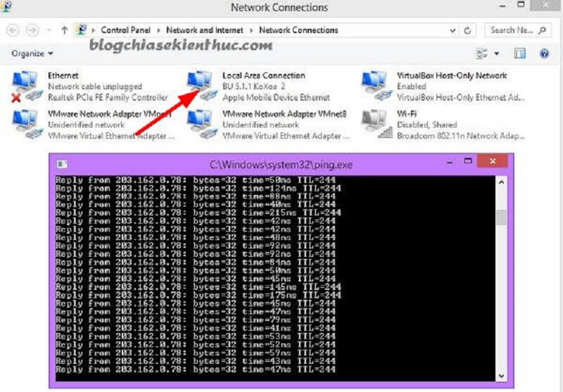The image size is (563, 392).
Task: Click ping.exe scrollbar down arrow
Action: [501, 376]
